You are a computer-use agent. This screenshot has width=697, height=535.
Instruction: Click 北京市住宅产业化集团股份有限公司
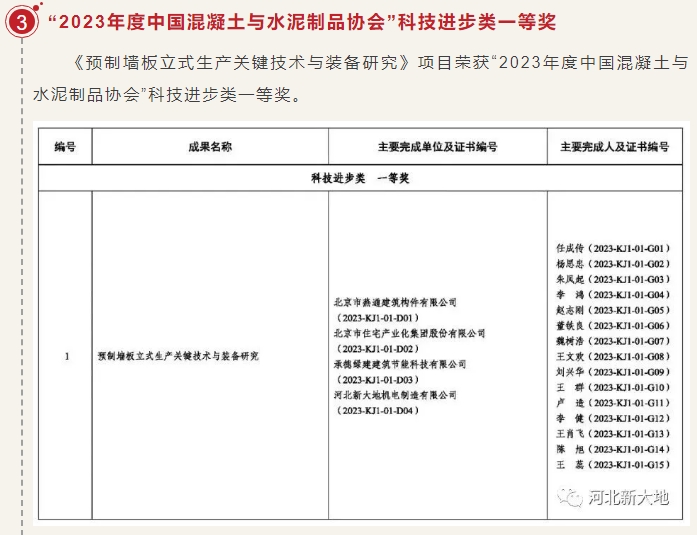pyautogui.click(x=409, y=333)
